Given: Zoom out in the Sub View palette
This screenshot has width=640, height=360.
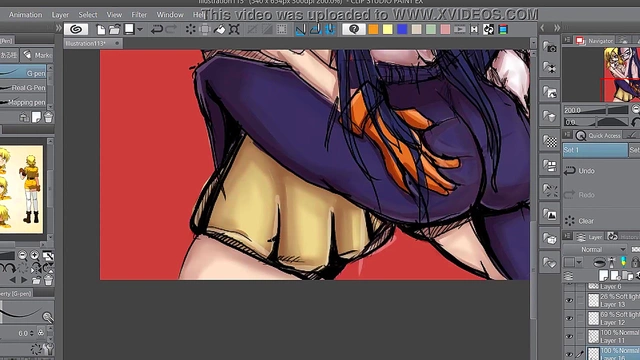Looking at the screenshot, I should tap(22, 256).
